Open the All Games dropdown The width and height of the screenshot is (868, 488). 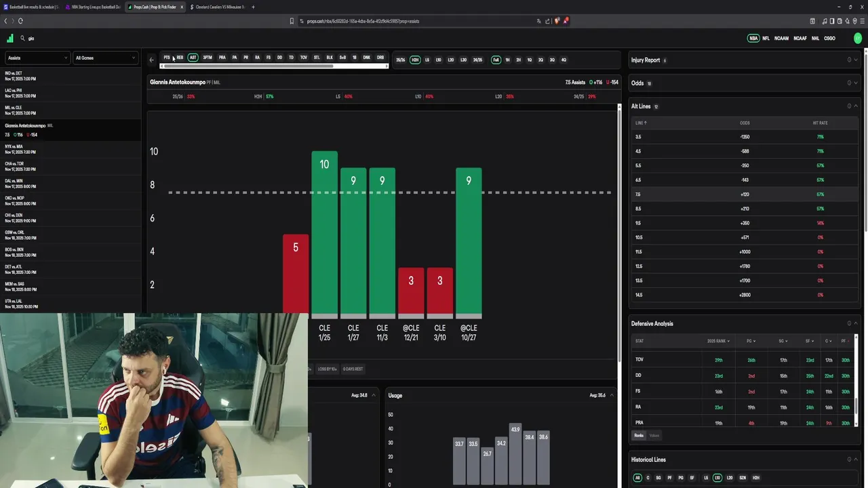(105, 58)
